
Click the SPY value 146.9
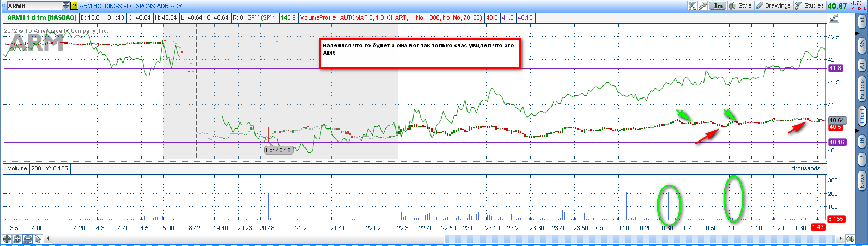(x=288, y=17)
